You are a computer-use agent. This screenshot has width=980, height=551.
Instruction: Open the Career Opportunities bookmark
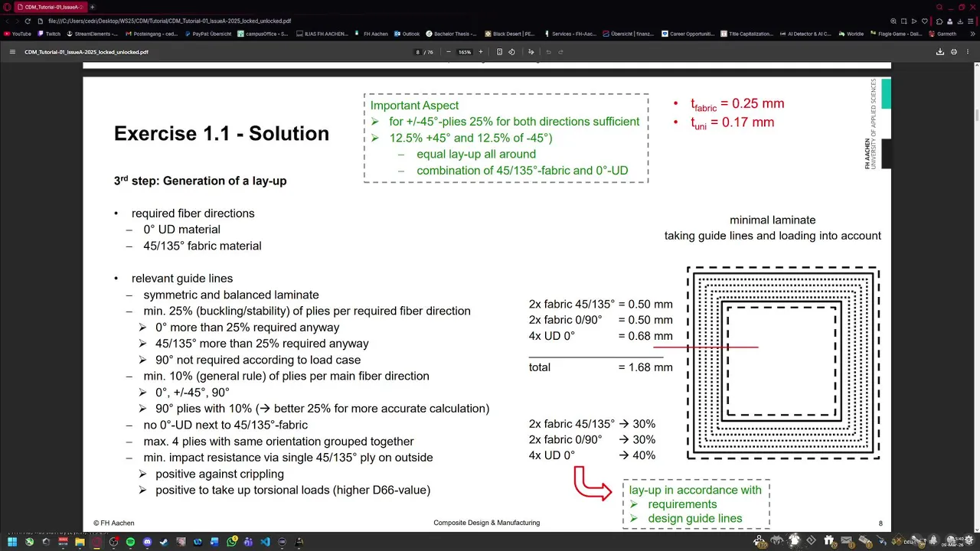point(688,34)
